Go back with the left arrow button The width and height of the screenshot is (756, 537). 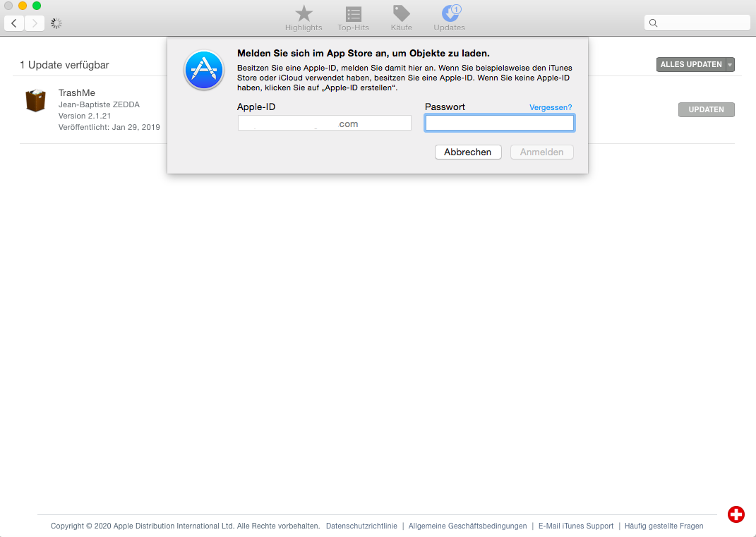(x=14, y=23)
